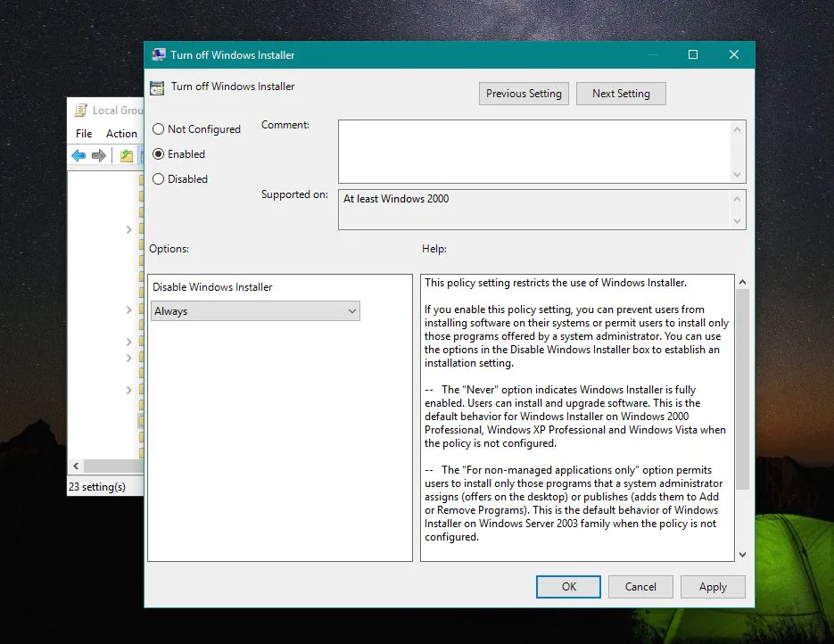834x644 pixels.
Task: Click Local Group Policy Editor window icon
Action: tap(80, 110)
